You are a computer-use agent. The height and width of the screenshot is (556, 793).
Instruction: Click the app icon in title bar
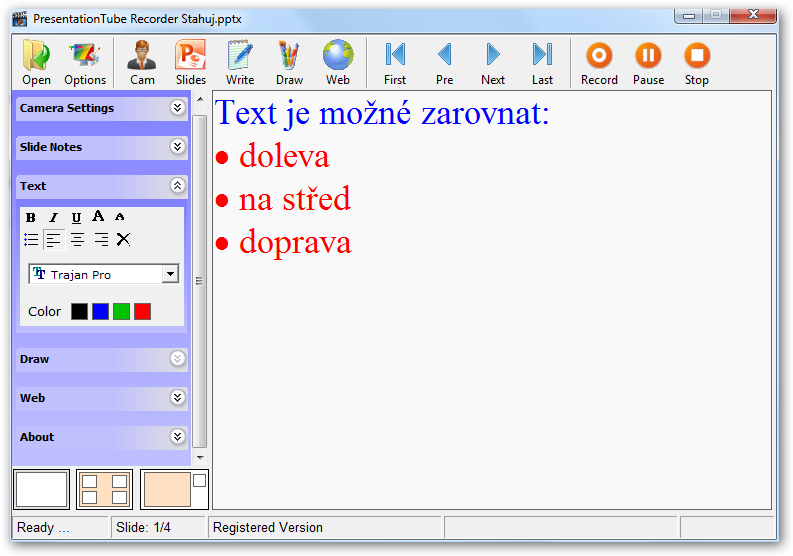coord(20,19)
